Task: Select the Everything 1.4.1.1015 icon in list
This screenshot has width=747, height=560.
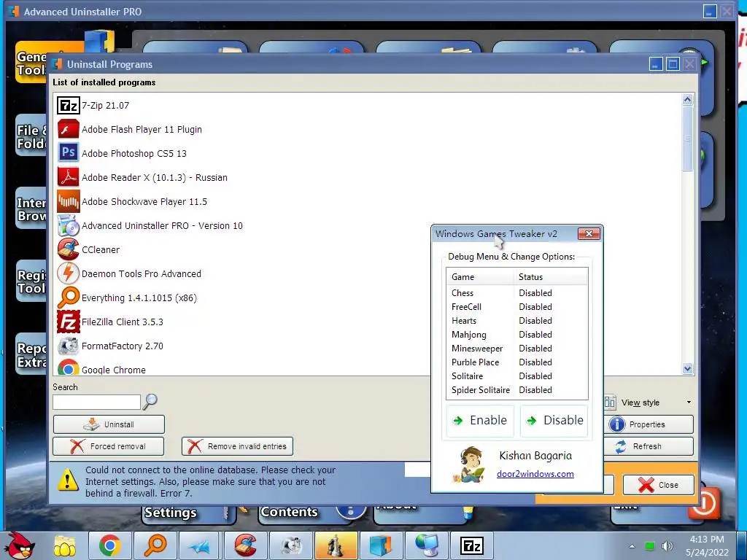Action: [x=68, y=297]
